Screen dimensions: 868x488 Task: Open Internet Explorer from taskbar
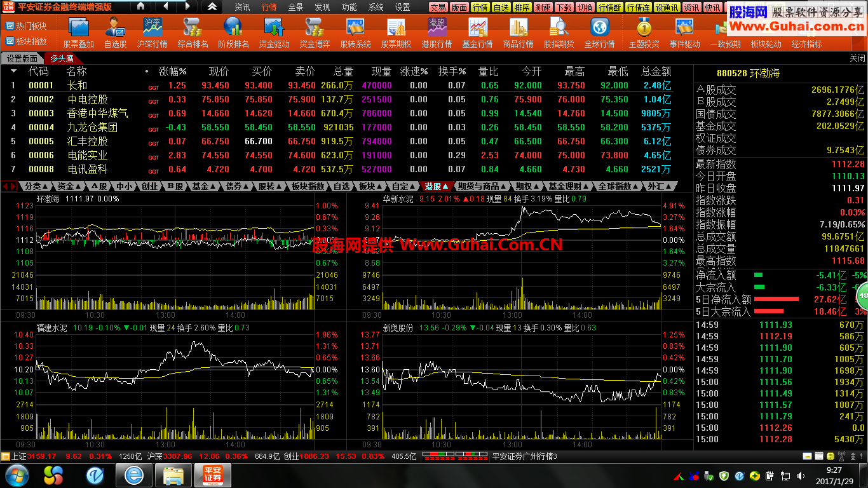point(134,475)
